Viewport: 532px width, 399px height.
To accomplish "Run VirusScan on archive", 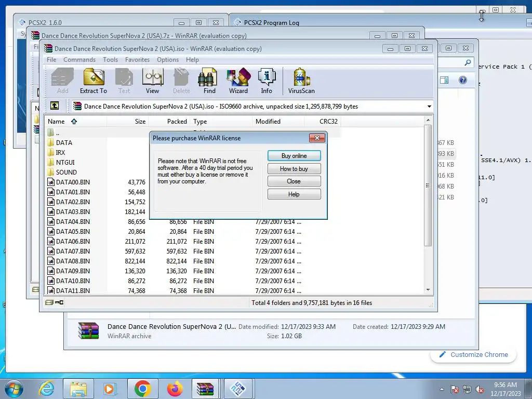I will pos(301,81).
